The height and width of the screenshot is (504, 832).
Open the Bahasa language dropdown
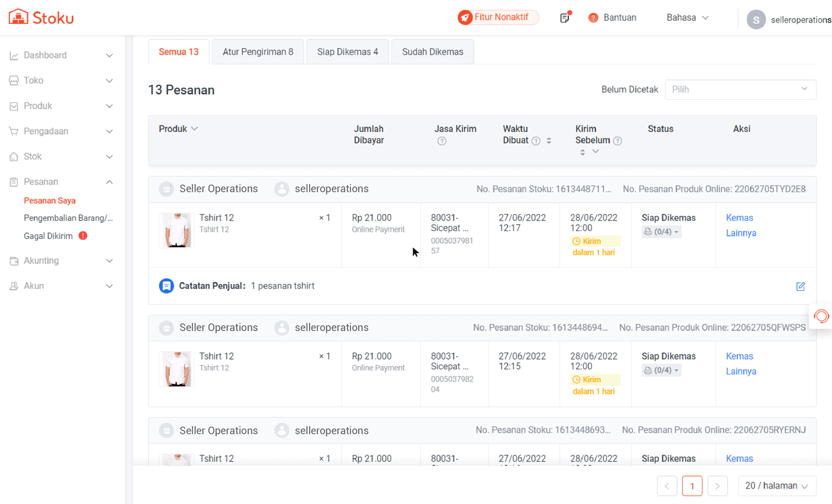click(688, 18)
